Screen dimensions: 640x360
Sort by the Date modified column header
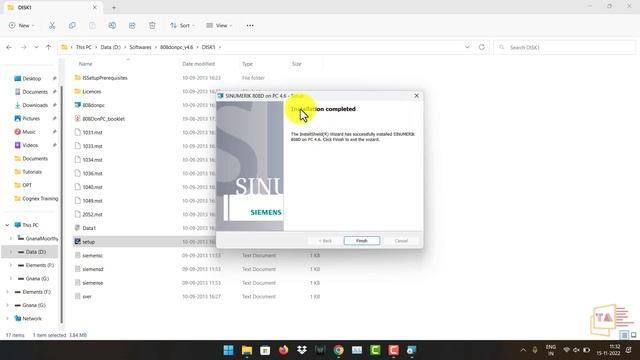(x=198, y=64)
